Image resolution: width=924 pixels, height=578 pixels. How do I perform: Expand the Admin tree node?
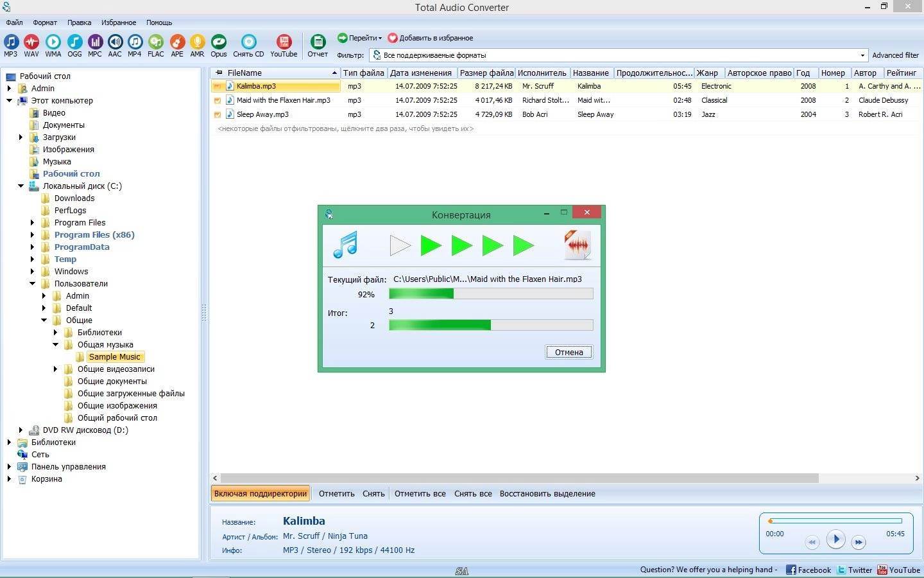10,89
